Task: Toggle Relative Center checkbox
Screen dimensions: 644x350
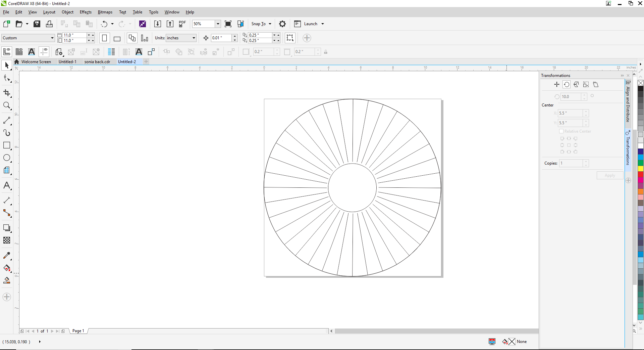Action: click(x=561, y=131)
